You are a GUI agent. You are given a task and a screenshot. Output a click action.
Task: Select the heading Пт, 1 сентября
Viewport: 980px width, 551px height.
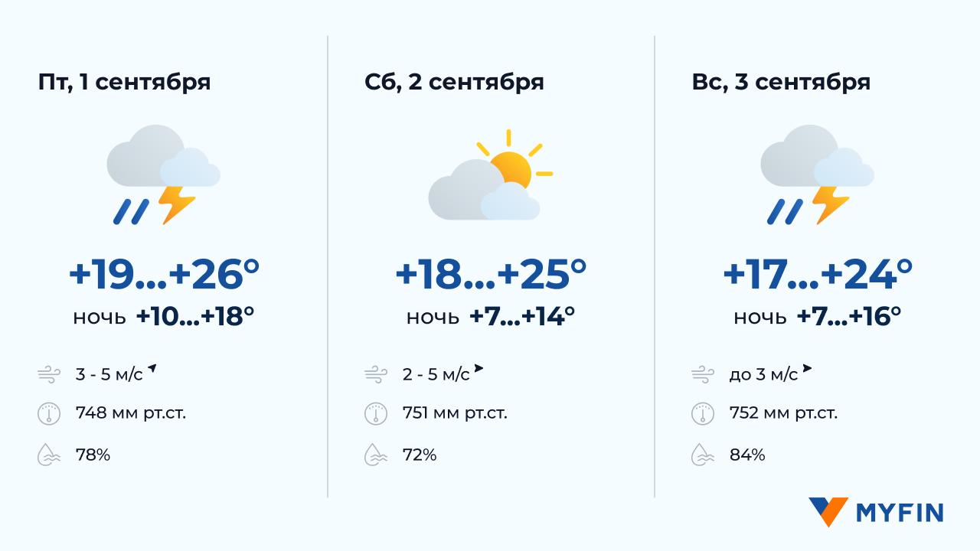click(x=124, y=83)
